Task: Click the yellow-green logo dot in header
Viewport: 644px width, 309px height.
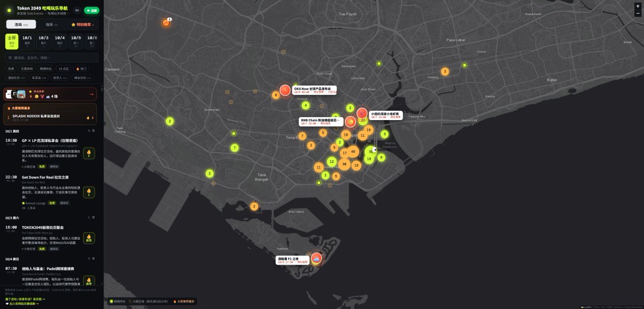Action: coord(9,10)
